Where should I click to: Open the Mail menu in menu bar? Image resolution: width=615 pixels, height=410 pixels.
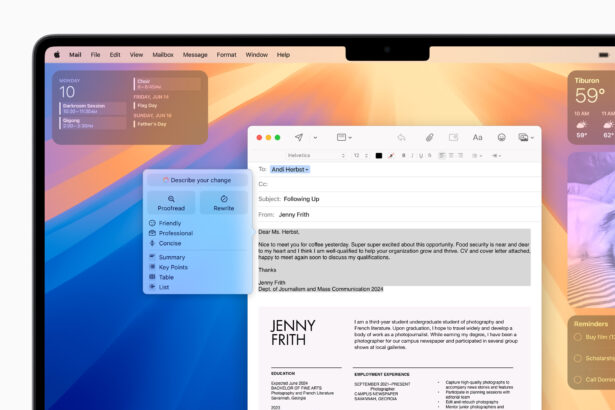pos(75,55)
